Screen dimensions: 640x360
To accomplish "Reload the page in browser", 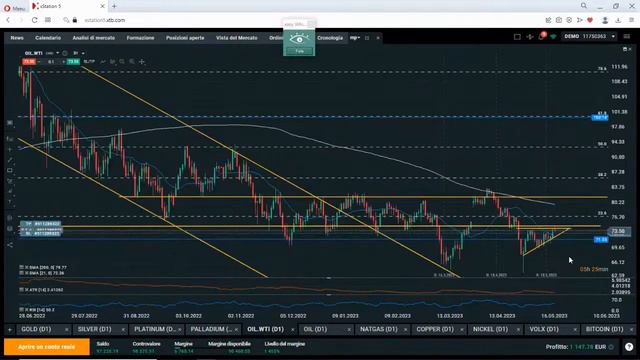I will pos(35,20).
